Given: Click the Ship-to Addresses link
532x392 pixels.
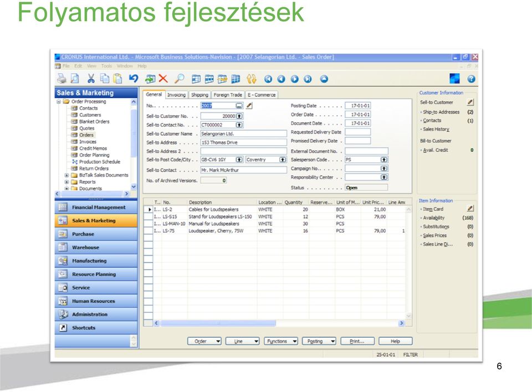Looking at the screenshot, I should tap(441, 112).
